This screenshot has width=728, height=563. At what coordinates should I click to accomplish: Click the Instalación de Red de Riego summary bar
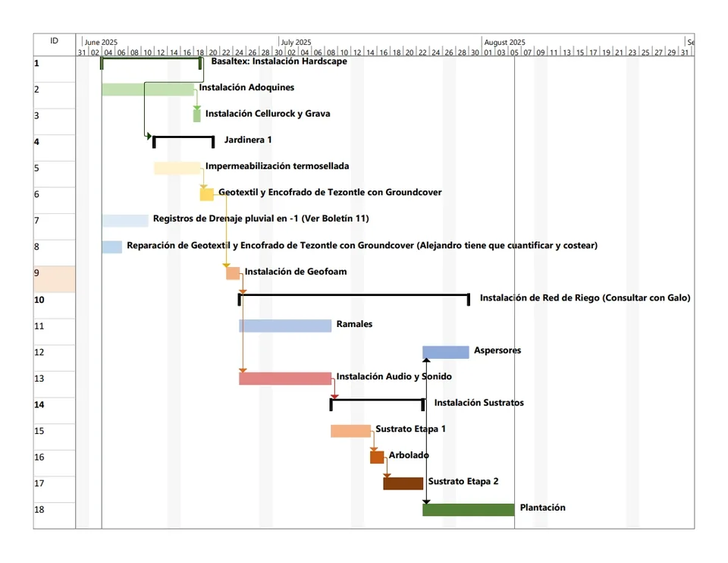(x=353, y=295)
